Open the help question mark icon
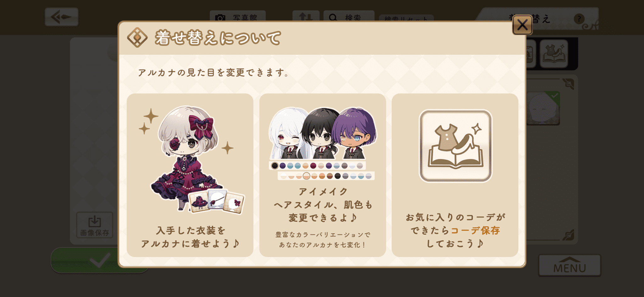Image resolution: width=644 pixels, height=297 pixels. click(579, 19)
